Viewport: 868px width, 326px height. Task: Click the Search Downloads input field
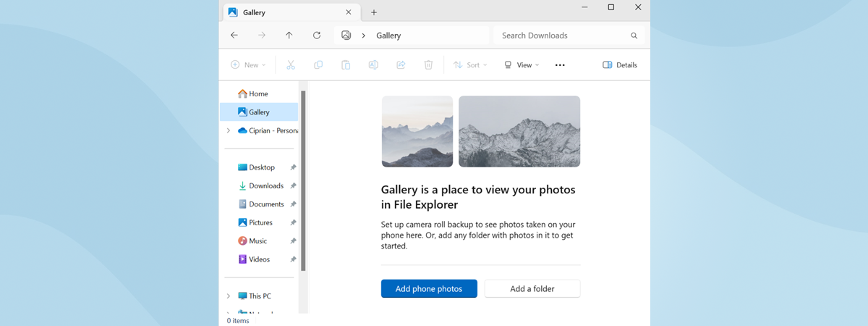tap(561, 35)
